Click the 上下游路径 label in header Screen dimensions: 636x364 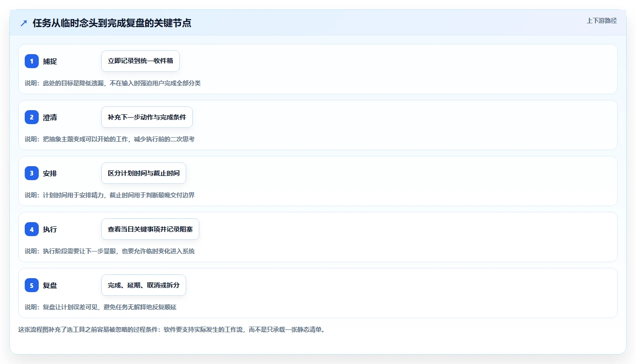point(601,21)
